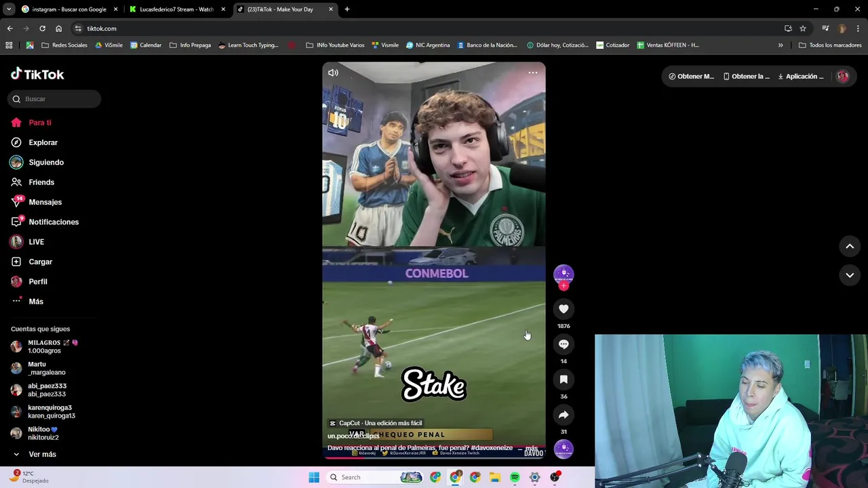Open the Info Prepaga bookmark folder

(x=190, y=45)
